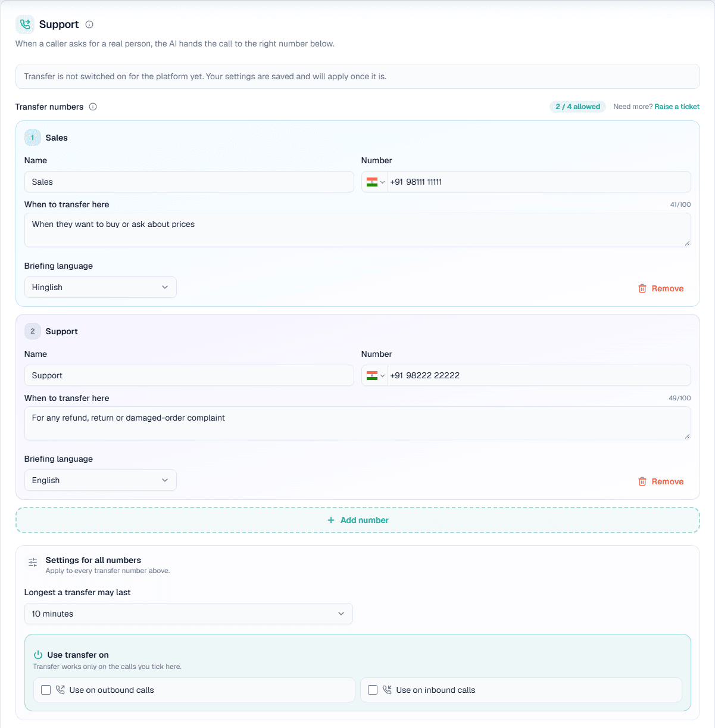This screenshot has height=728, width=715.
Task: Open the Raise a ticket link
Action: [x=677, y=107]
